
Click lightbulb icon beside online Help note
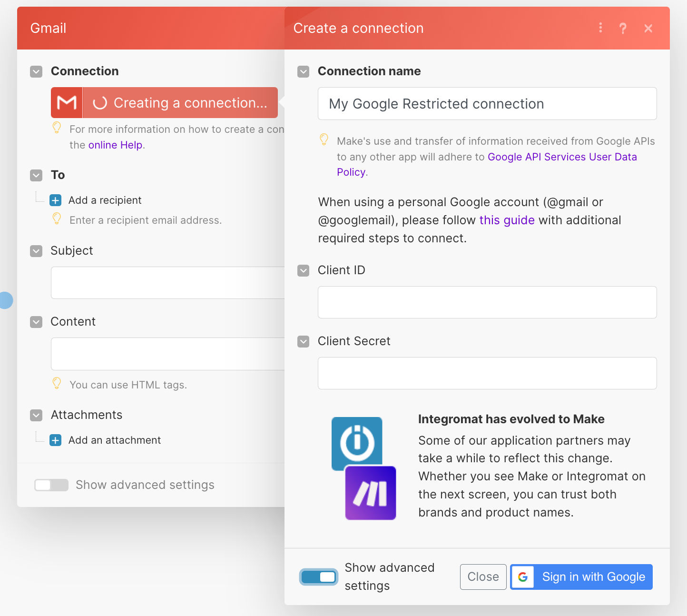click(57, 128)
